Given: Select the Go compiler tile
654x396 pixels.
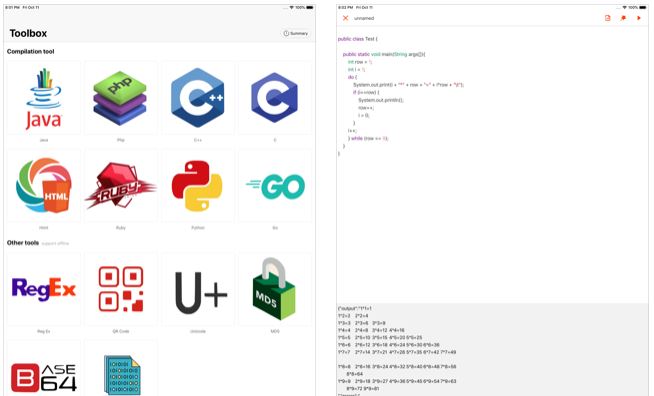Looking at the screenshot, I should (274, 186).
